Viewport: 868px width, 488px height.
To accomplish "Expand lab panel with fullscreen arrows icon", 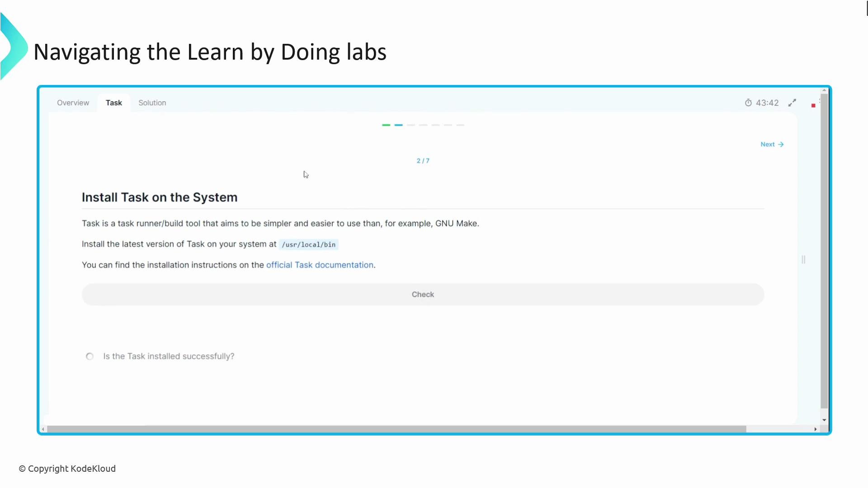I will 792,103.
